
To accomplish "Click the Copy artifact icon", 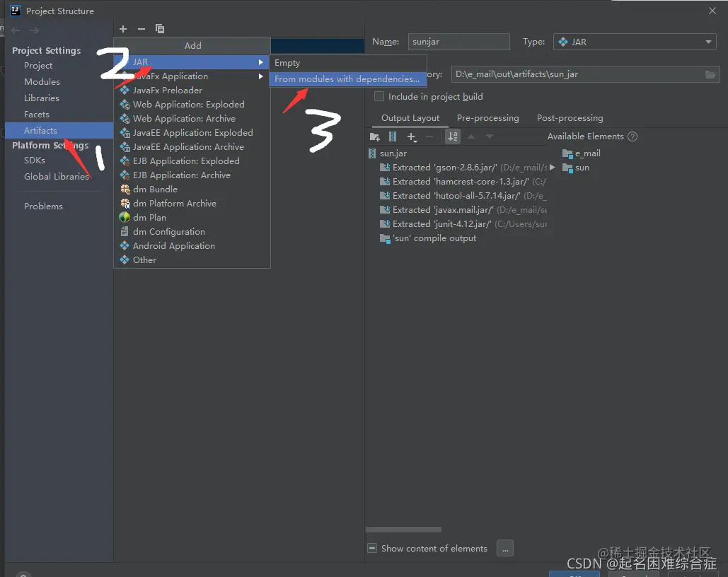I will (160, 29).
